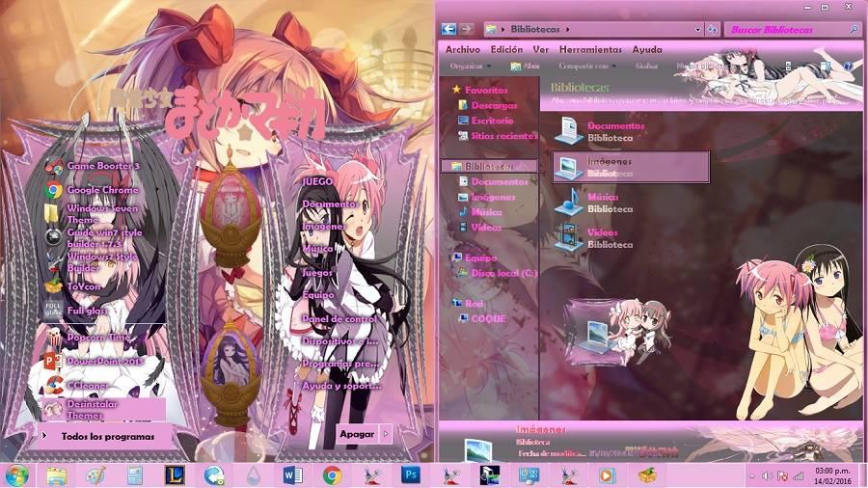Select the Imágenes library in file list
Viewport: 868px width, 488px height.
click(631, 167)
